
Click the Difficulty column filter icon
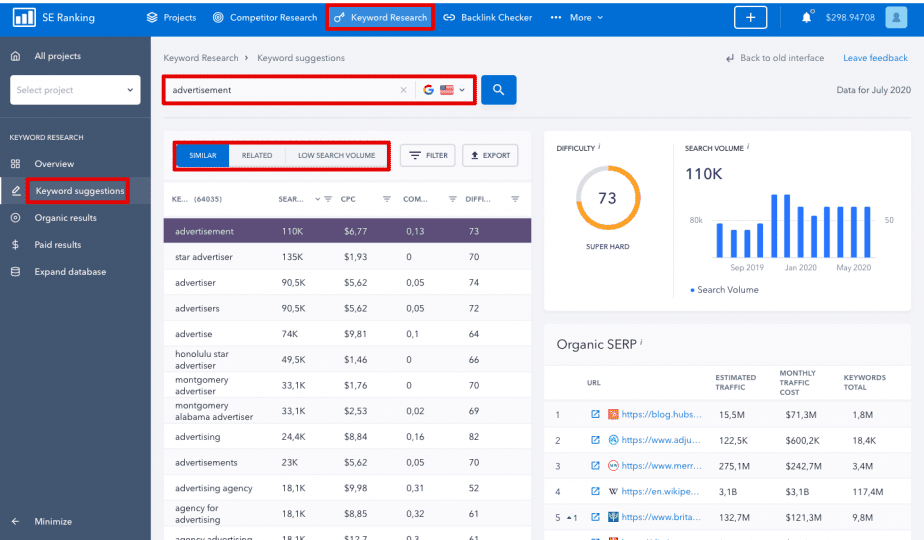515,199
